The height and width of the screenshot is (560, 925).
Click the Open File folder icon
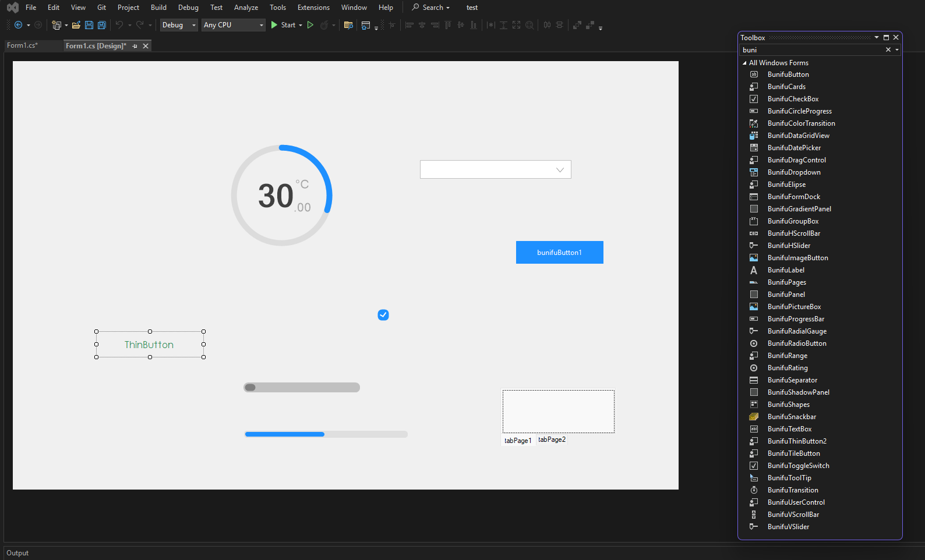coord(76,25)
